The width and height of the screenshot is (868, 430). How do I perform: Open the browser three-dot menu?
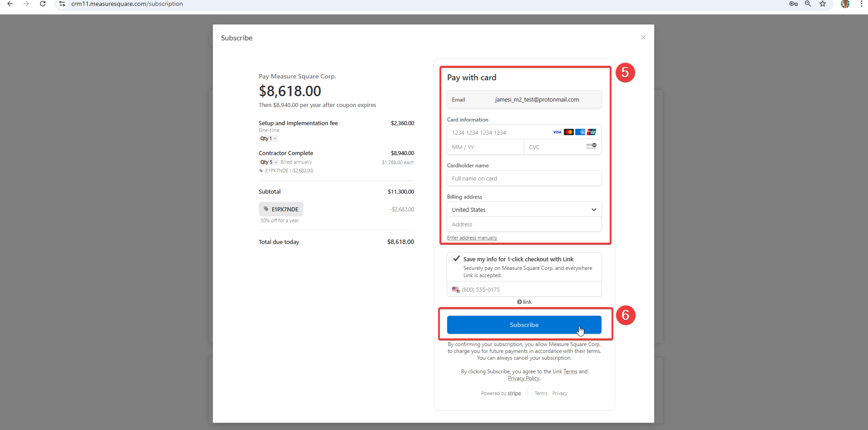[861, 4]
